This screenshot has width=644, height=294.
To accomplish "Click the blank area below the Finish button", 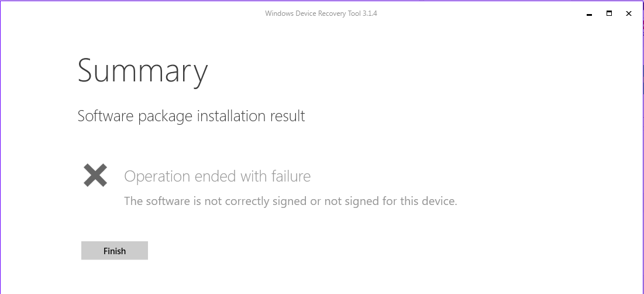I will 115,278.
